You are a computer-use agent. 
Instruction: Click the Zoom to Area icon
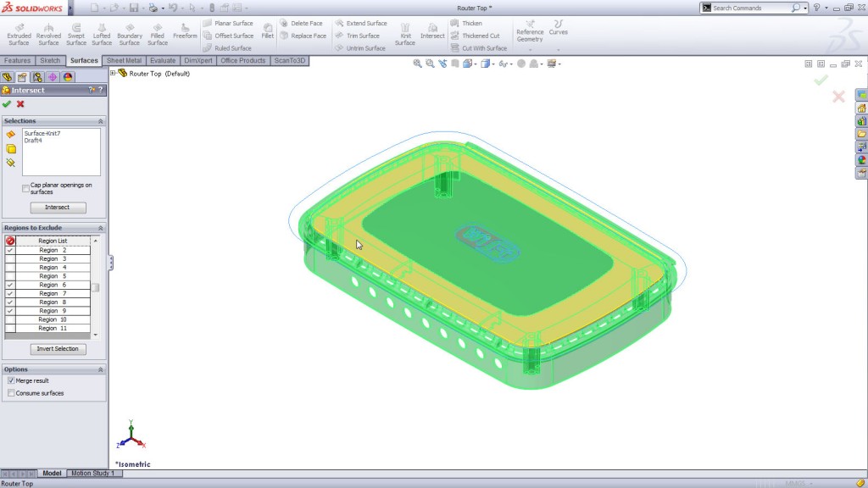click(430, 64)
